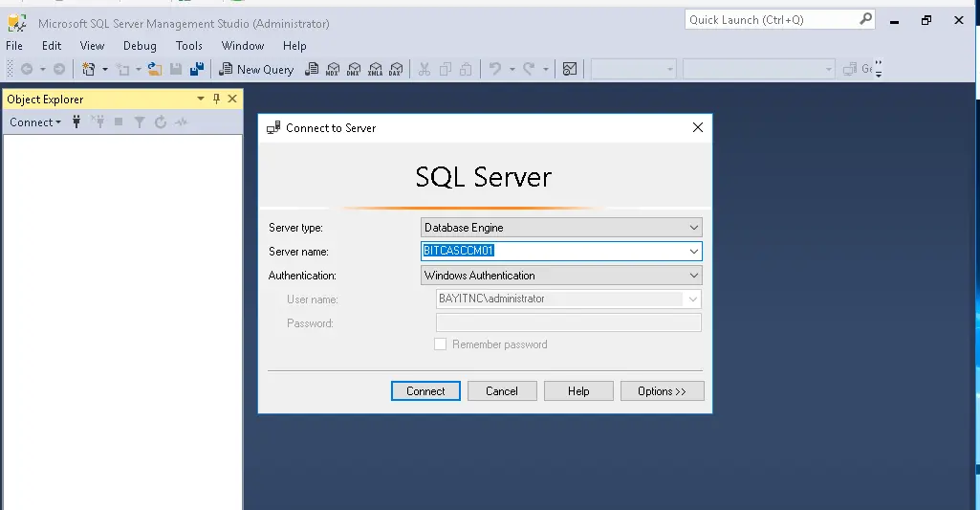Click the Refresh icon in Object Explorer

[161, 122]
